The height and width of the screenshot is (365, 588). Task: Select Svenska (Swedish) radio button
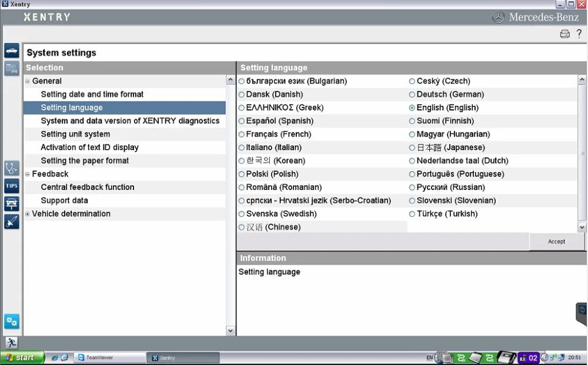pos(242,214)
